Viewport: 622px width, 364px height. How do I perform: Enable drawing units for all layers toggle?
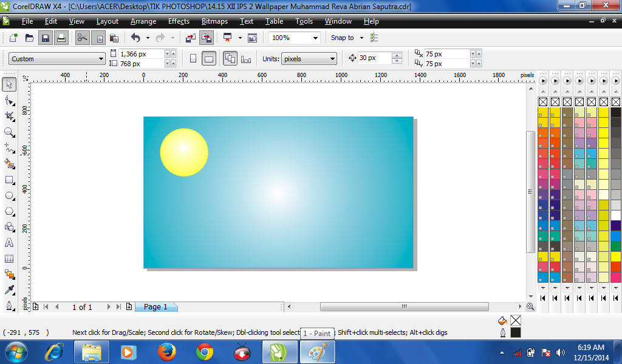click(246, 58)
